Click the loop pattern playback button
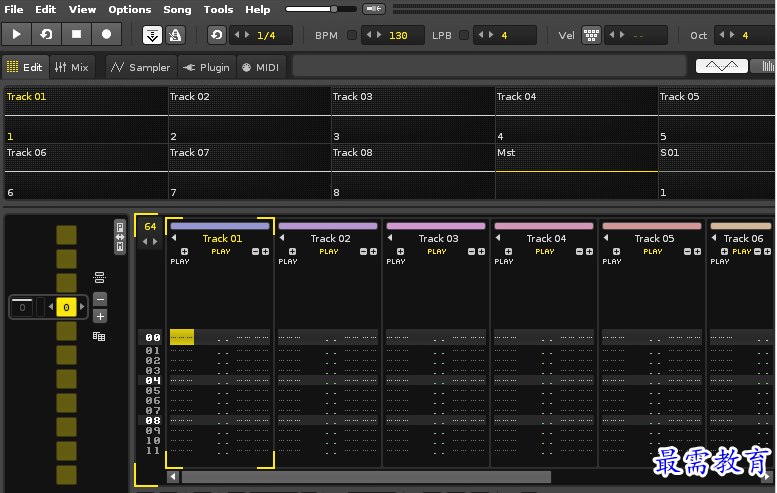 [47, 35]
